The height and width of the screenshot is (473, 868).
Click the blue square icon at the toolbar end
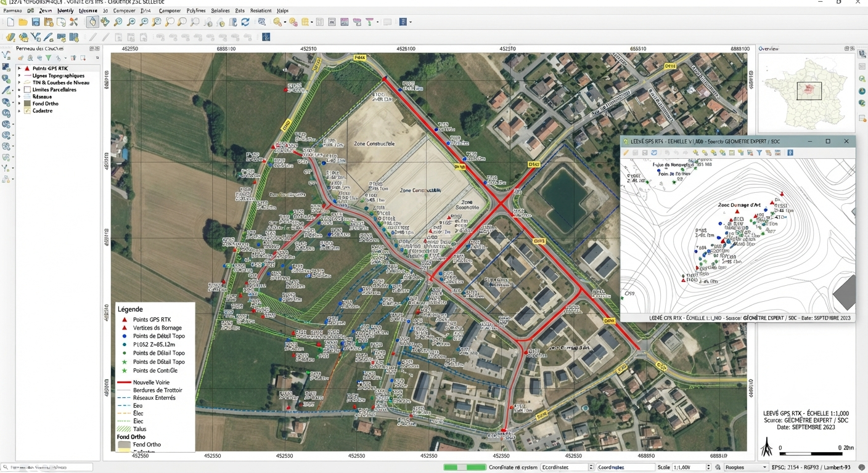point(403,22)
